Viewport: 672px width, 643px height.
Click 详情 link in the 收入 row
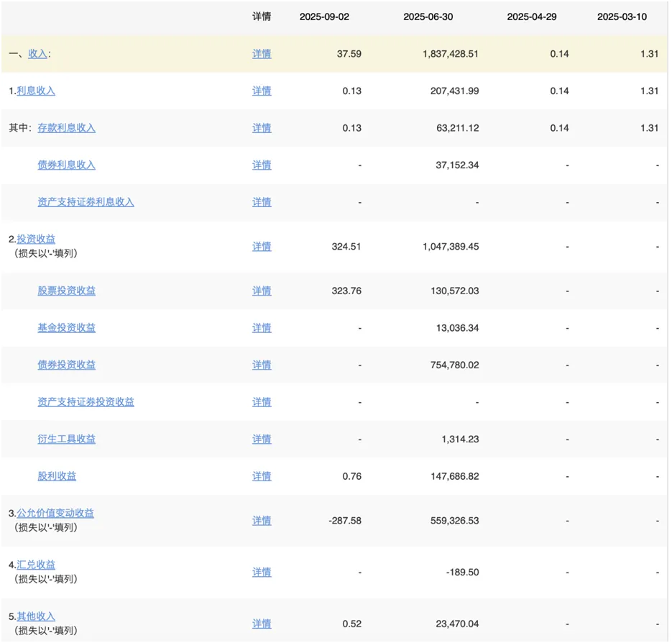point(262,54)
